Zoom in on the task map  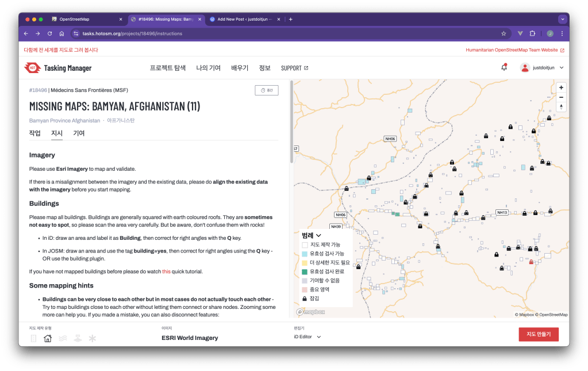(x=561, y=87)
